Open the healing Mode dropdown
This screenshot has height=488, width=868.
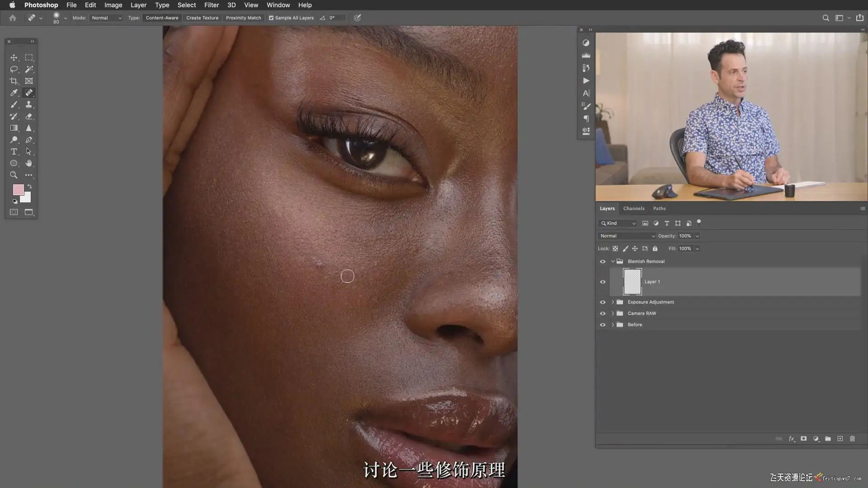coord(106,18)
